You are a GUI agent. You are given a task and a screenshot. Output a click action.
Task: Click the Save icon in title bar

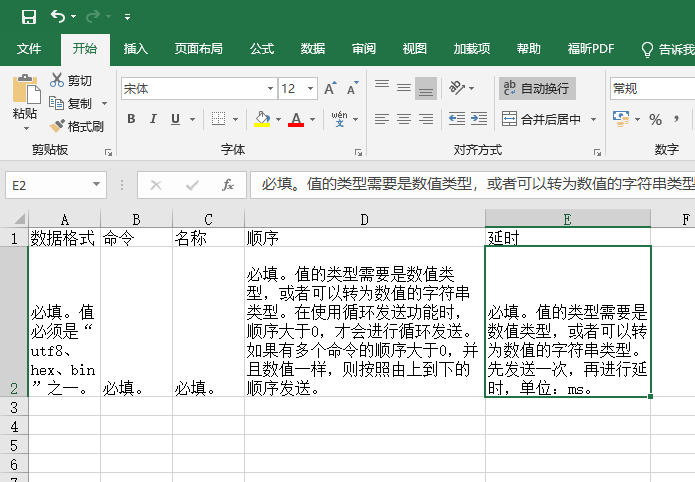point(28,17)
